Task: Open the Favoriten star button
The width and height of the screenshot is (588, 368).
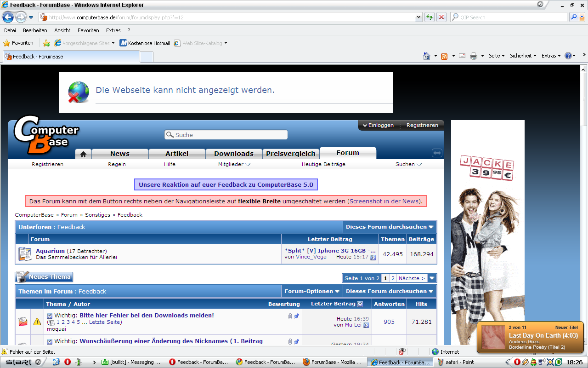Action: tap(18, 43)
